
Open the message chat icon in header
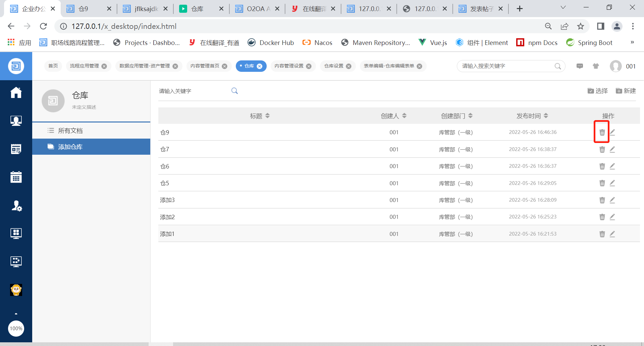coord(580,66)
